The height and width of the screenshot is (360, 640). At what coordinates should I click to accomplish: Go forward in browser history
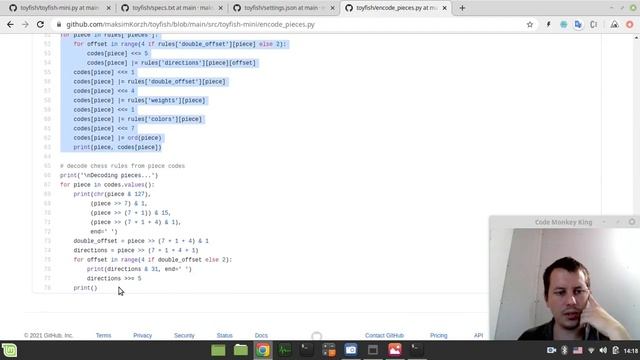[25, 24]
